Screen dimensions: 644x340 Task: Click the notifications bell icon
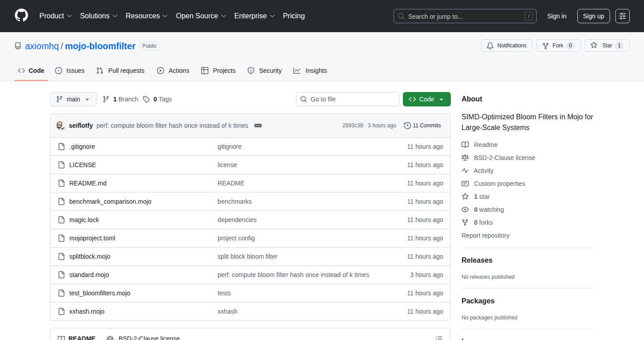point(490,46)
